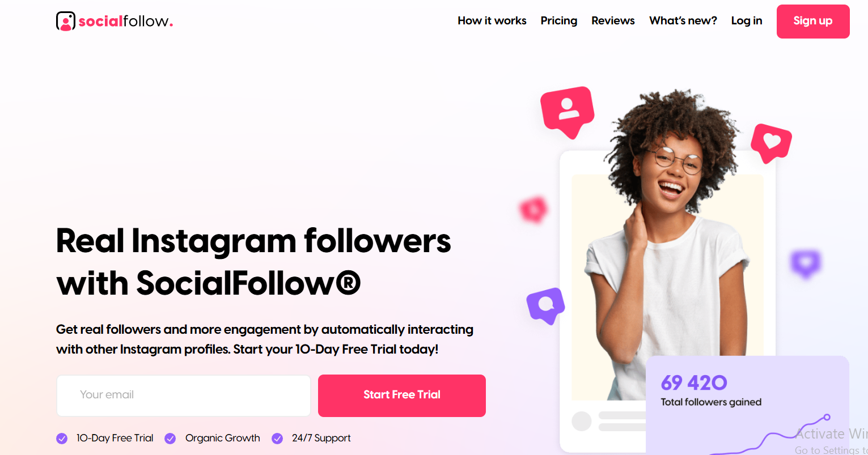Click the blurred pink bubble icon
The width and height of the screenshot is (868, 455).
pos(533,210)
